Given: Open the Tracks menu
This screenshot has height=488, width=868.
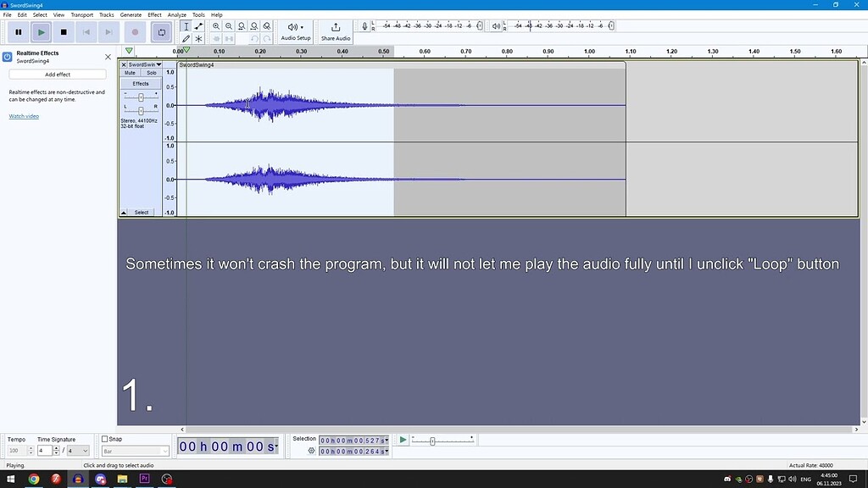Looking at the screenshot, I should coord(106,15).
